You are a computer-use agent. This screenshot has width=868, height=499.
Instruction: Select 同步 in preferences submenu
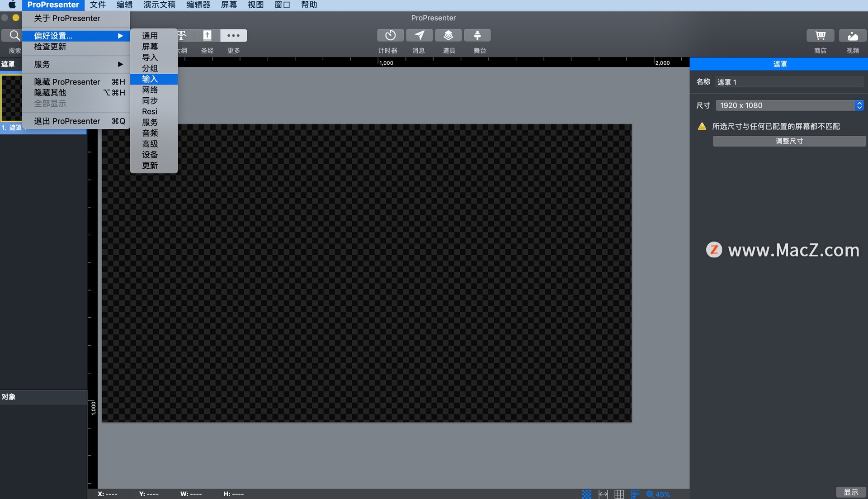[154, 101]
